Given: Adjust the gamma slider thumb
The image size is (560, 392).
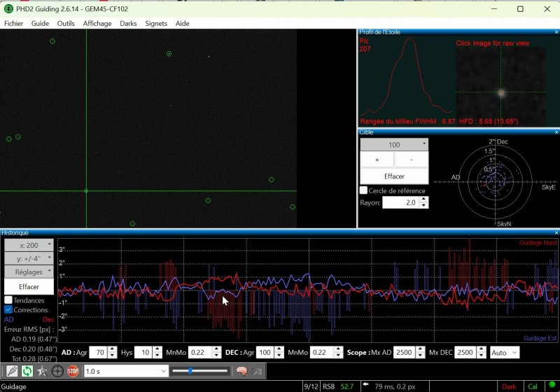Looking at the screenshot, I should pyautogui.click(x=190, y=371).
